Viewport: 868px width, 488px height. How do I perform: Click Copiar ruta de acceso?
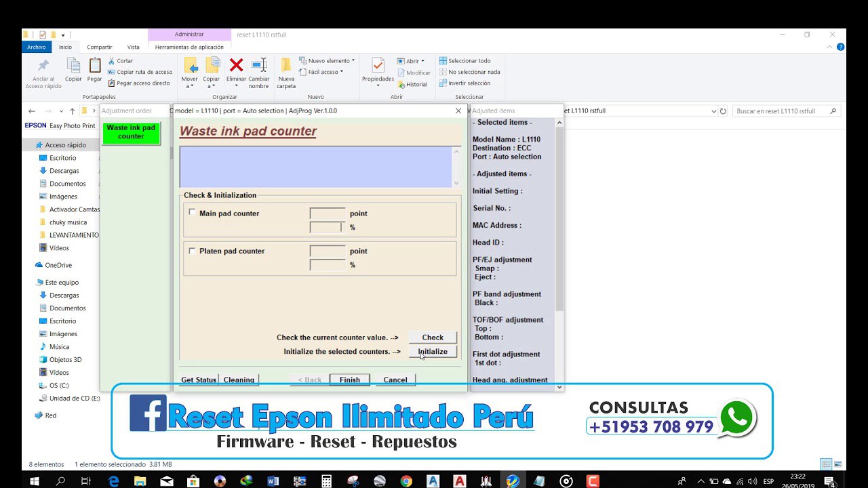(x=140, y=72)
